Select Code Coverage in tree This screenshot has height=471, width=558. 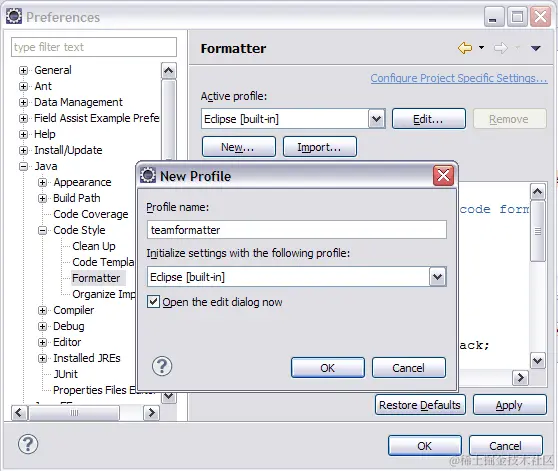pos(91,214)
